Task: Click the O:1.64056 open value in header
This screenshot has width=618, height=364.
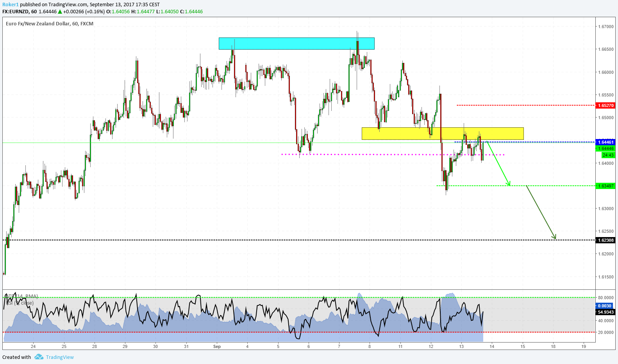Action: pos(118,12)
